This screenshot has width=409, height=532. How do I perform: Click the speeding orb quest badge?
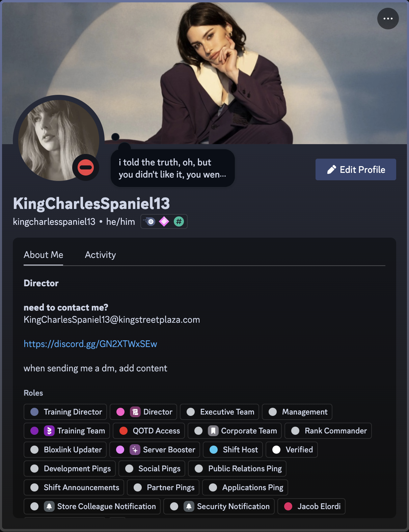click(x=149, y=222)
